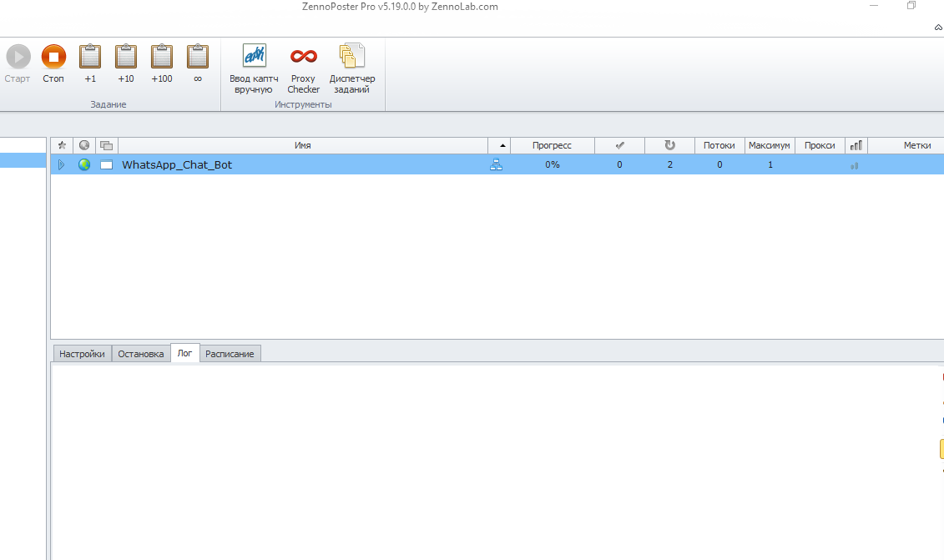Sort by the Прокси column header
944x560 pixels.
(x=820, y=145)
